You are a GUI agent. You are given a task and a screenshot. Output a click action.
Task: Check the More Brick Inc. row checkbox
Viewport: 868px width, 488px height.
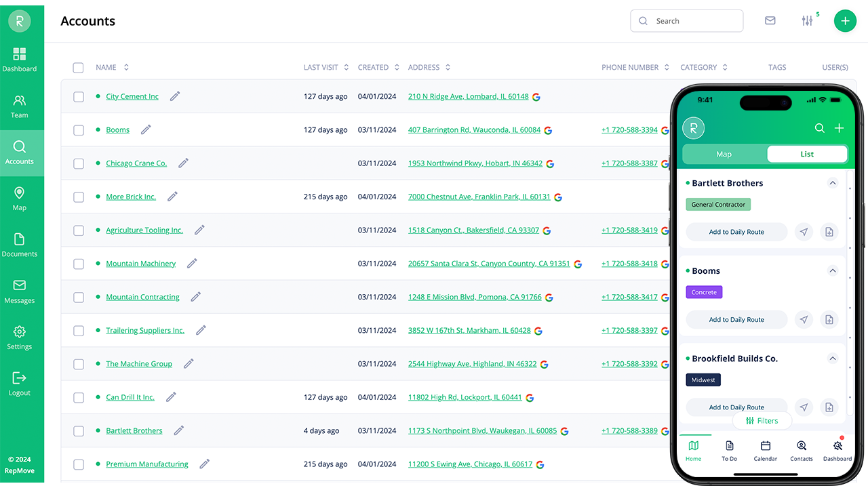point(79,197)
